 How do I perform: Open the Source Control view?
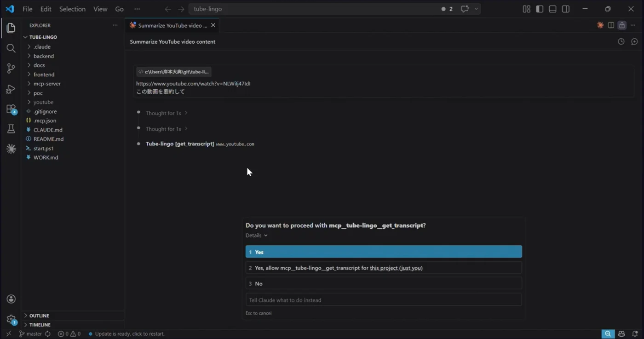(x=11, y=69)
